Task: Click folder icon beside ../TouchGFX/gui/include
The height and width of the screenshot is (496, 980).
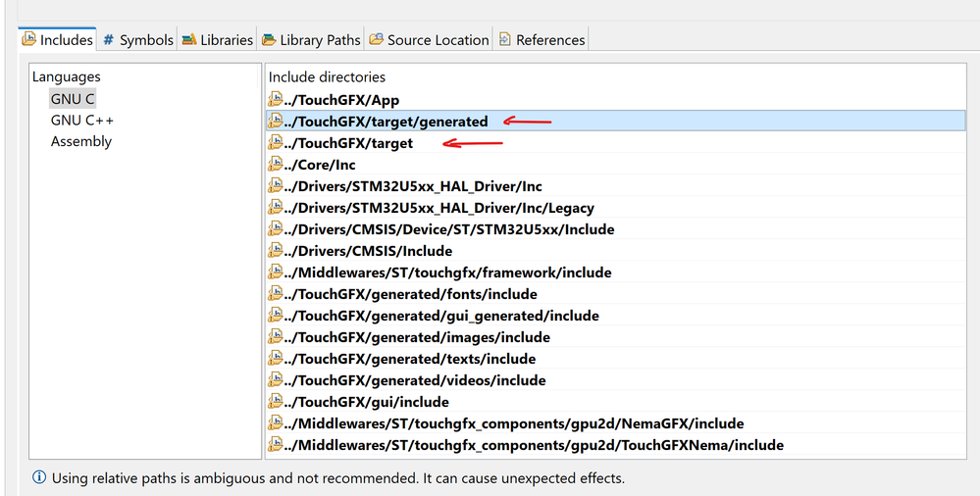Action: 275,401
